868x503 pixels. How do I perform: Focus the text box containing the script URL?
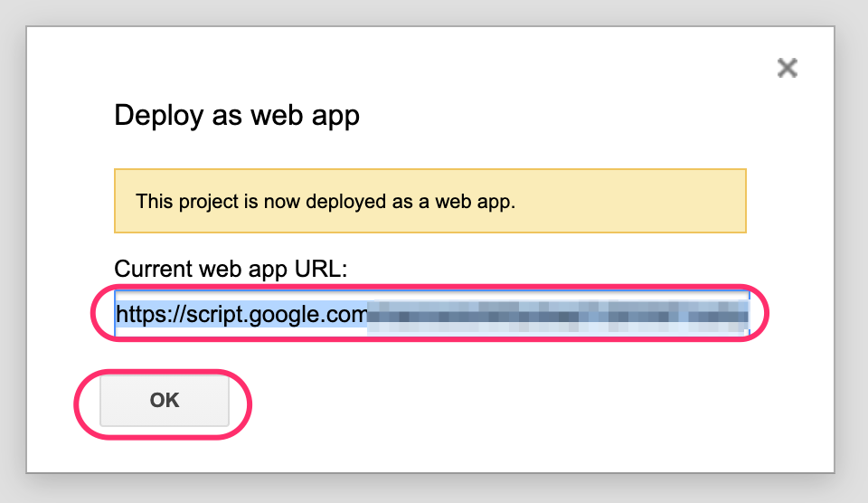coord(431,313)
